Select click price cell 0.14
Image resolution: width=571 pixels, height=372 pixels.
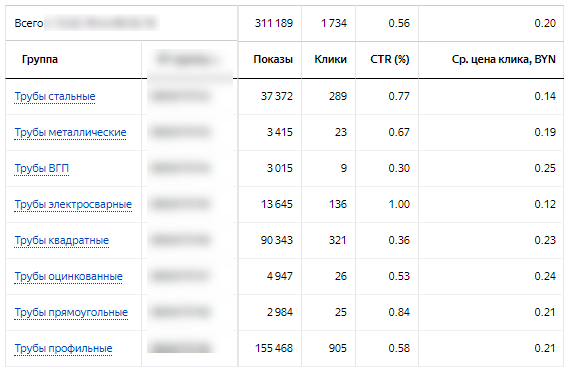pyautogui.click(x=545, y=96)
